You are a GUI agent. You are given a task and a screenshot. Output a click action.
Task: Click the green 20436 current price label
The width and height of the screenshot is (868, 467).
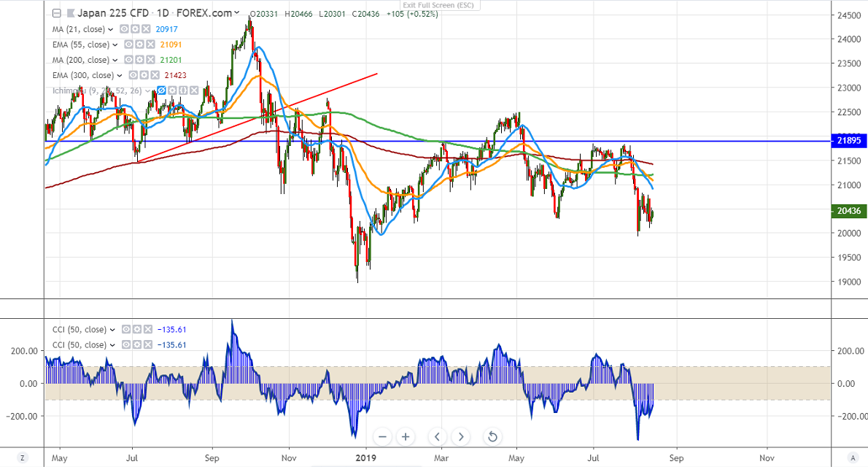click(x=848, y=210)
